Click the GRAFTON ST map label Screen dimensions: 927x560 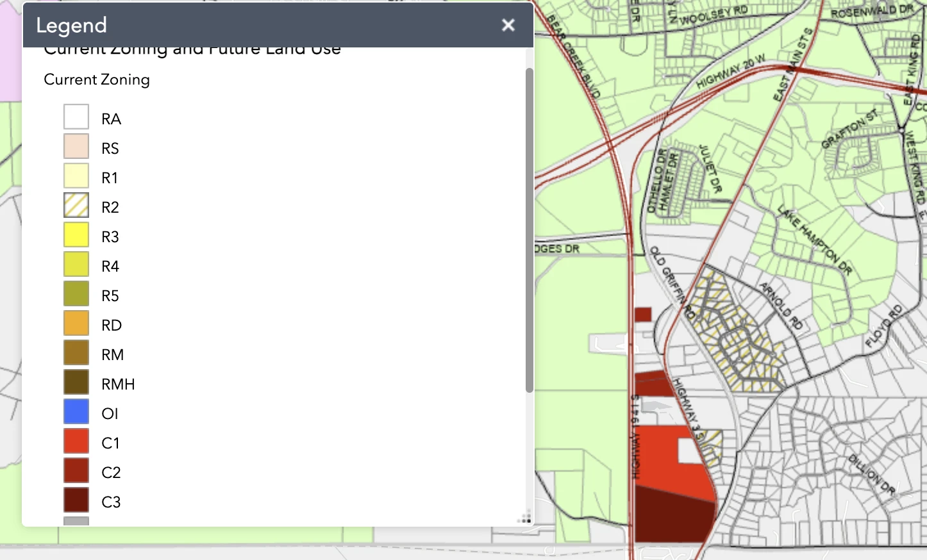click(x=849, y=129)
